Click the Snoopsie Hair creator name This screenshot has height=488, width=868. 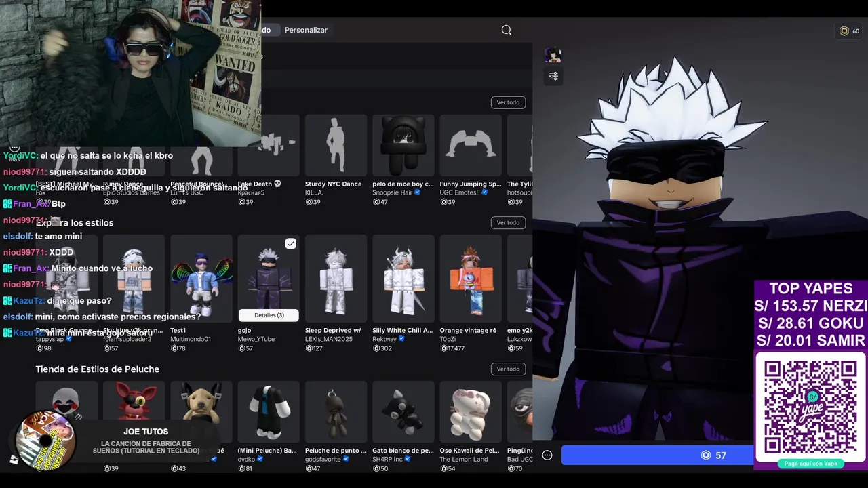tap(392, 192)
